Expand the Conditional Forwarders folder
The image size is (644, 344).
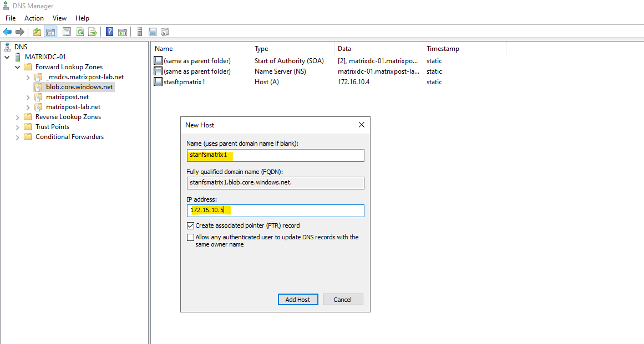[17, 137]
